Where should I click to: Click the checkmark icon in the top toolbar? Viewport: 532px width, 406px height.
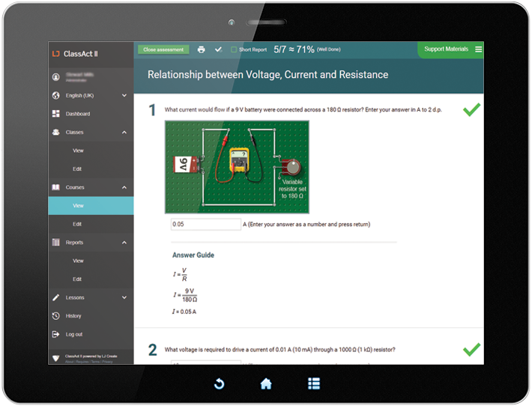(x=218, y=49)
